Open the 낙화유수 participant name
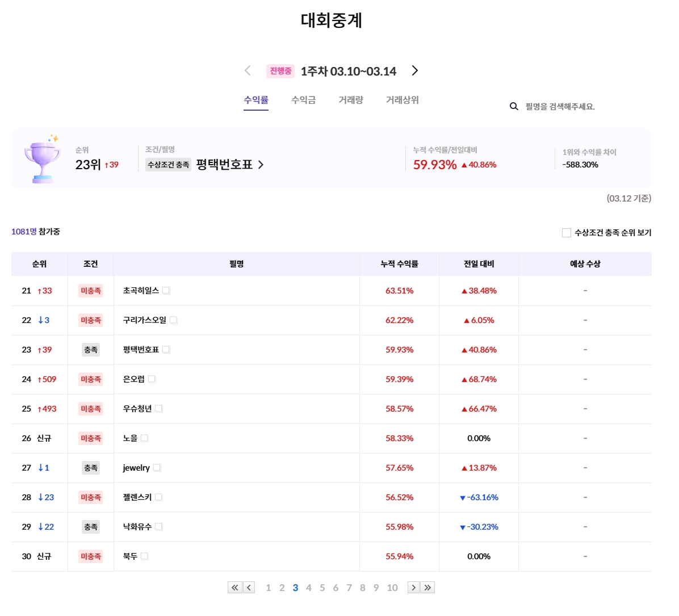The image size is (679, 616). point(137,527)
